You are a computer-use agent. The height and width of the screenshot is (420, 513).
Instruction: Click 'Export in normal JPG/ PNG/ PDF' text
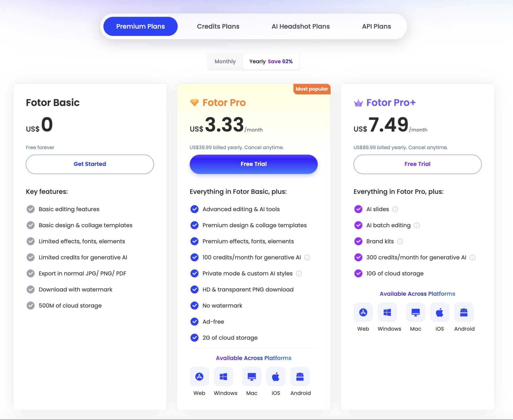(82, 273)
